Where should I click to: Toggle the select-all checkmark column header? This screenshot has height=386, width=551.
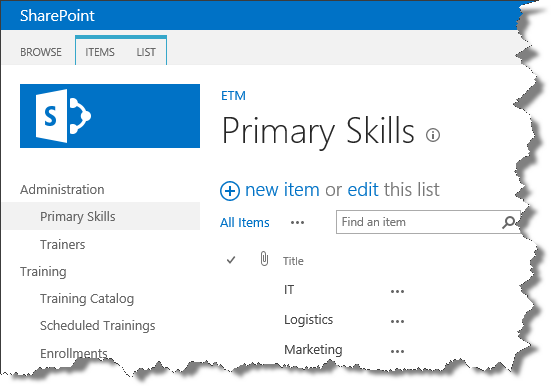point(231,260)
